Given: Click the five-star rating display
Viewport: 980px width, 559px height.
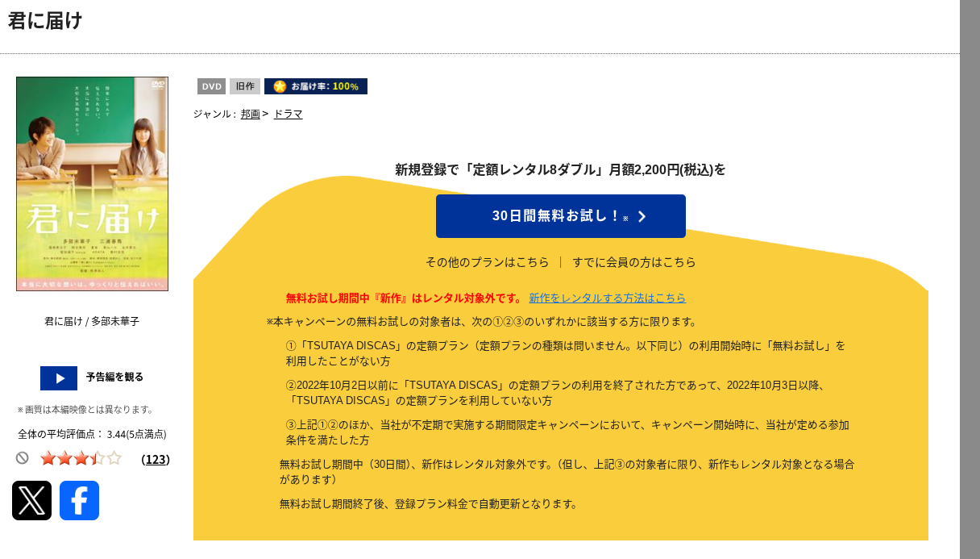Looking at the screenshot, I should click(x=81, y=458).
